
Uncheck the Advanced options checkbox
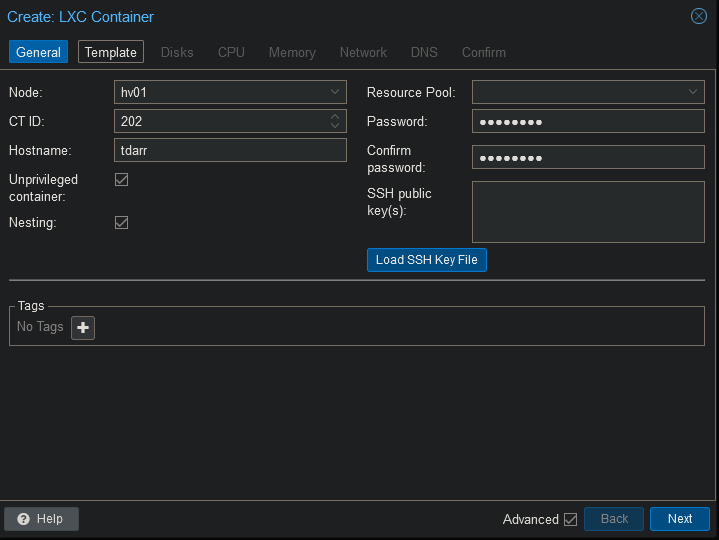tap(571, 519)
